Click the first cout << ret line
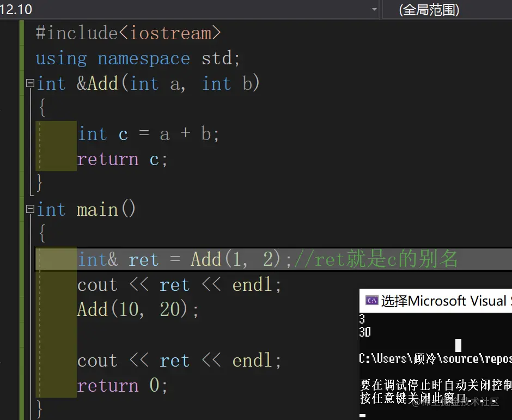 [179, 284]
